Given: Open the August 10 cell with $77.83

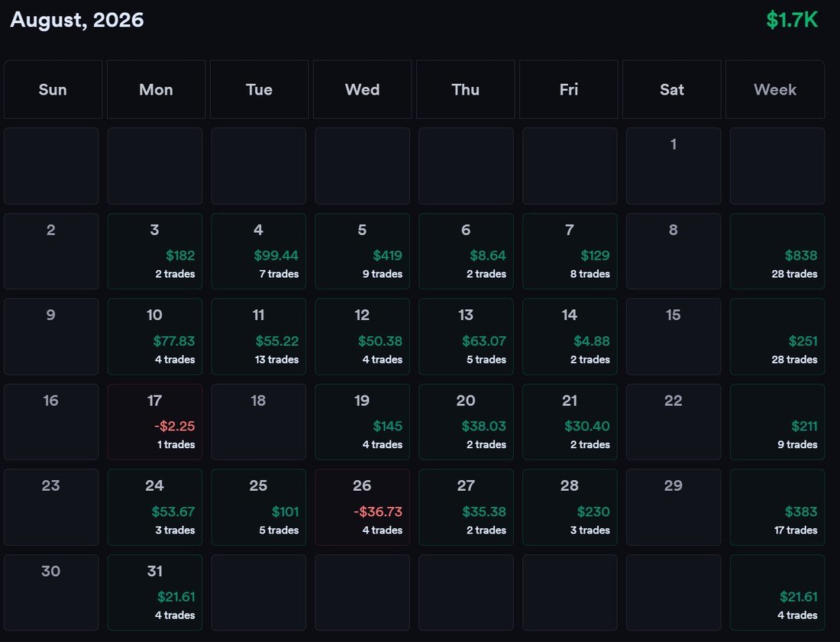Looking at the screenshot, I should pos(155,336).
